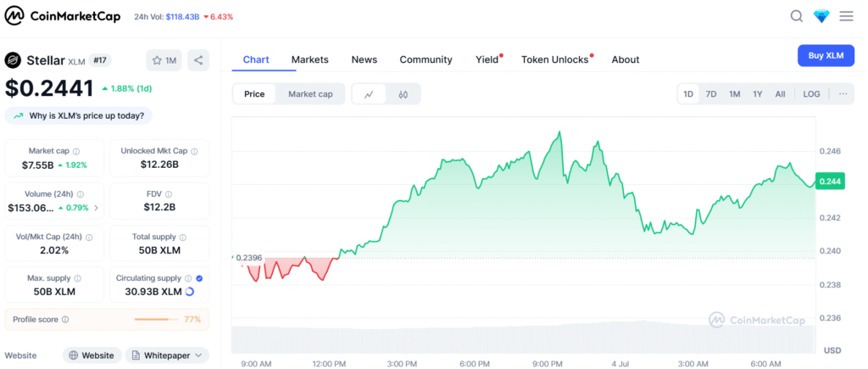Click the blue diamond icon
This screenshot has width=868, height=369.
tap(821, 16)
